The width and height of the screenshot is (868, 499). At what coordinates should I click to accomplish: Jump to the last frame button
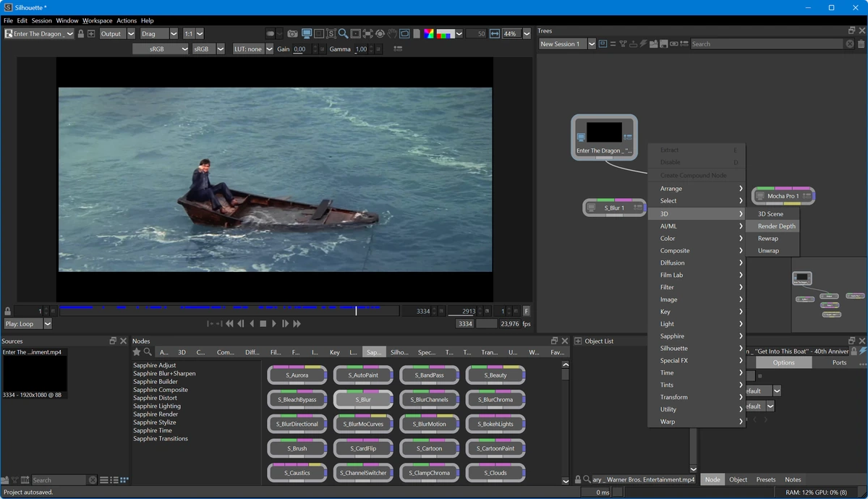297,323
